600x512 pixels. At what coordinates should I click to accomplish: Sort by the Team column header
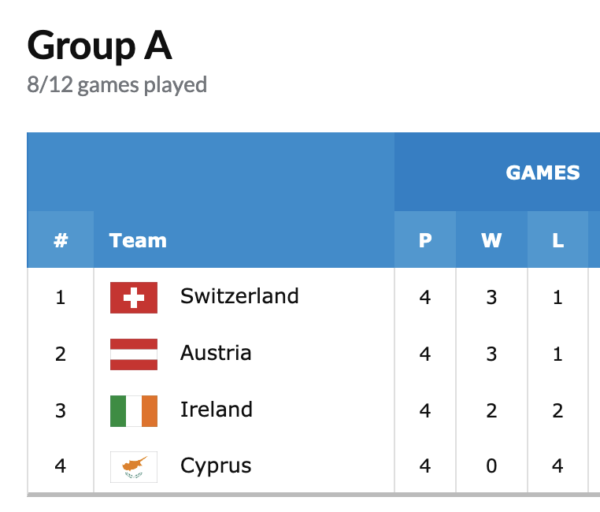tap(138, 240)
